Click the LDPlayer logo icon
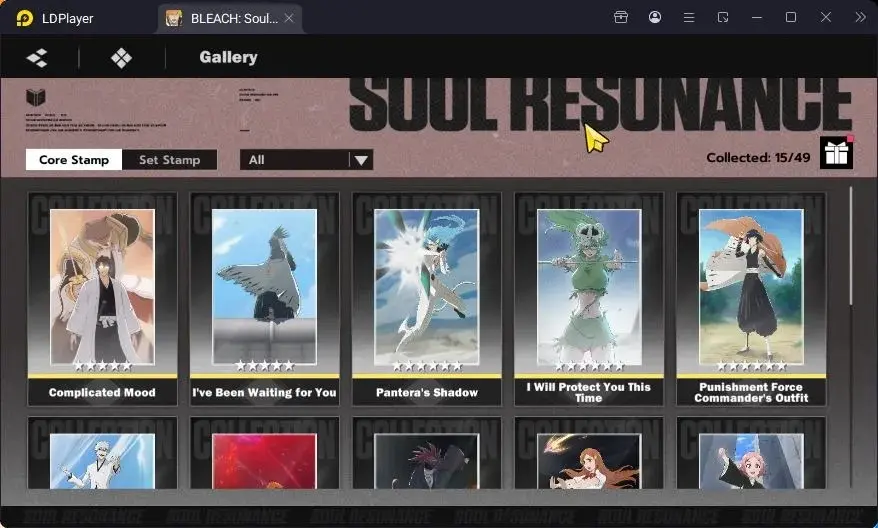This screenshot has width=878, height=528. pos(24,18)
